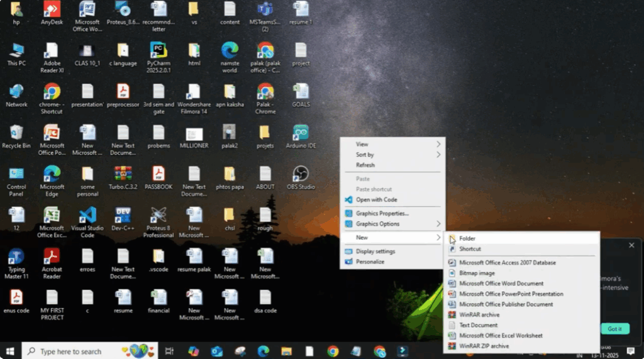This screenshot has height=359, width=644.
Task: Select the Adobe Reader XI desktop icon
Action: 52,57
